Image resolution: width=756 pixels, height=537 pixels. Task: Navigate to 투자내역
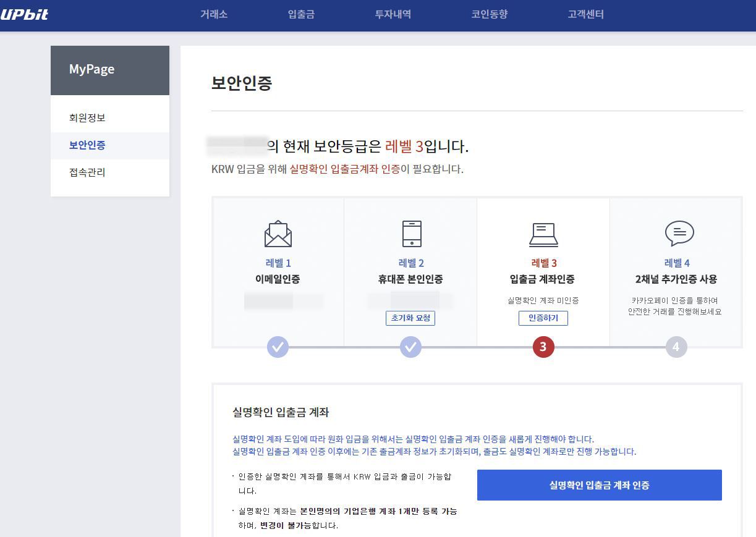tap(393, 14)
